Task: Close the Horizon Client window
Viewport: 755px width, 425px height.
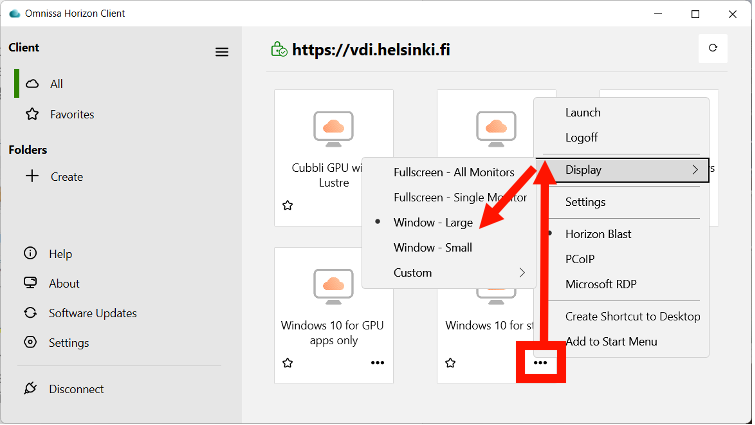Action: tap(732, 14)
